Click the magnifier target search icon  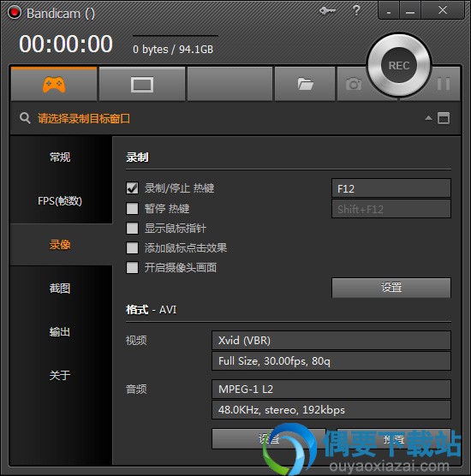[25, 118]
